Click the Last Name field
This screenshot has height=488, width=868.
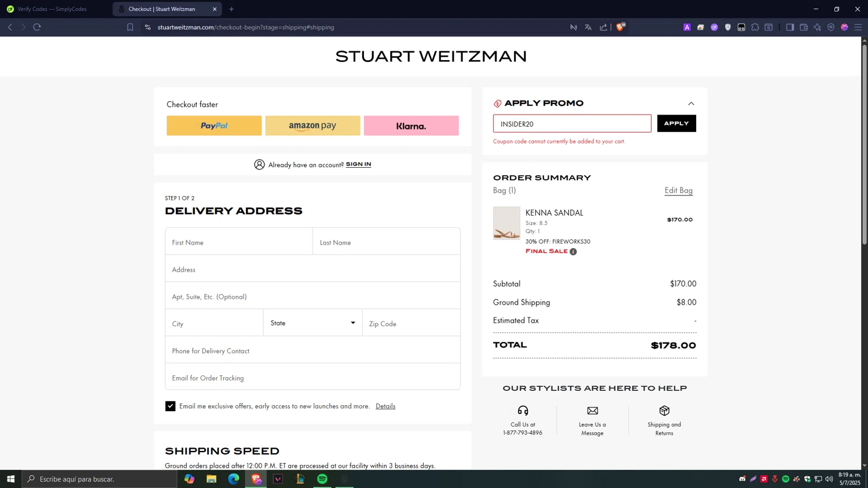click(387, 242)
